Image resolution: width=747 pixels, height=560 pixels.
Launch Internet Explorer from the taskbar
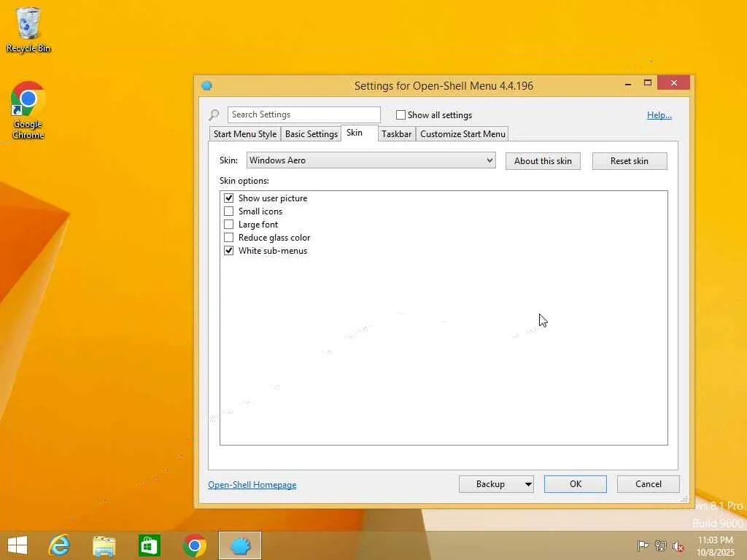tap(60, 545)
